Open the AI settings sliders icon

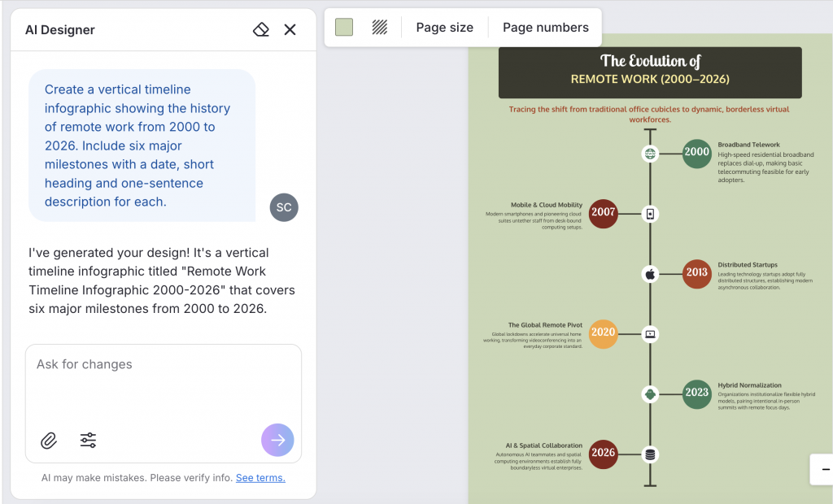point(88,441)
